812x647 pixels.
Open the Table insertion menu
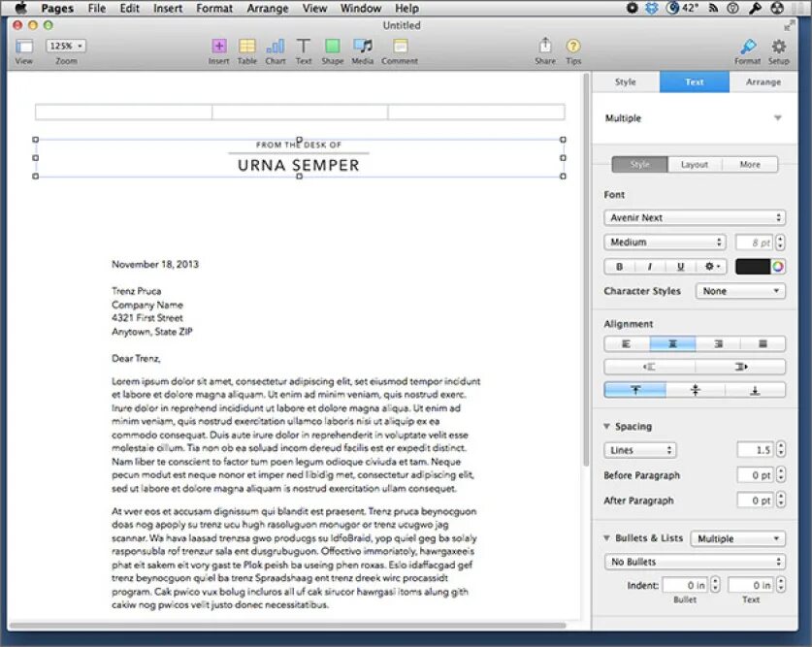click(247, 46)
